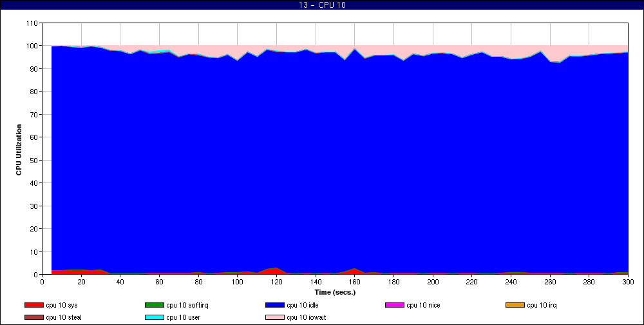Screen dimensions: 644x325
Task: Select the 'cpu 10 steal' legend label
Action: pyautogui.click(x=64, y=318)
